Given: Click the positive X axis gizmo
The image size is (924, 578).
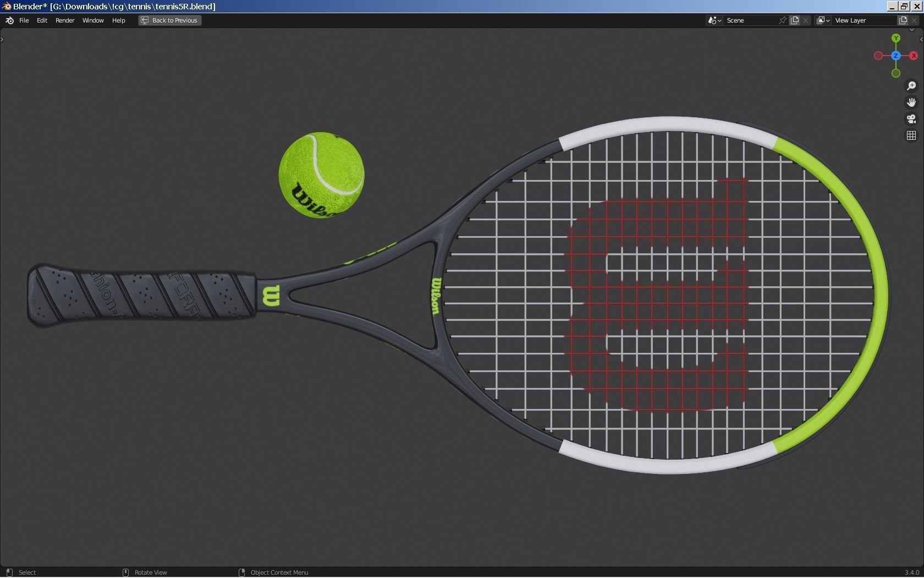Looking at the screenshot, I should point(914,56).
